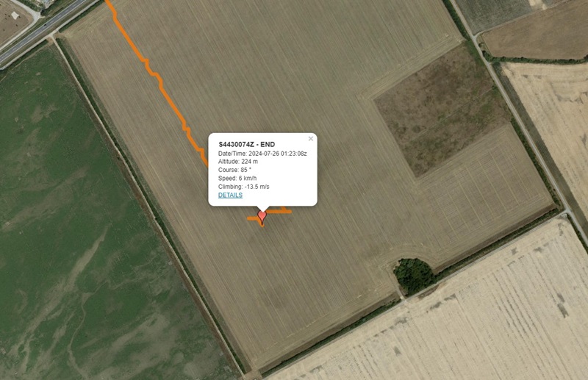
Task: Open the DETAILS link in the popup
Action: [230, 195]
